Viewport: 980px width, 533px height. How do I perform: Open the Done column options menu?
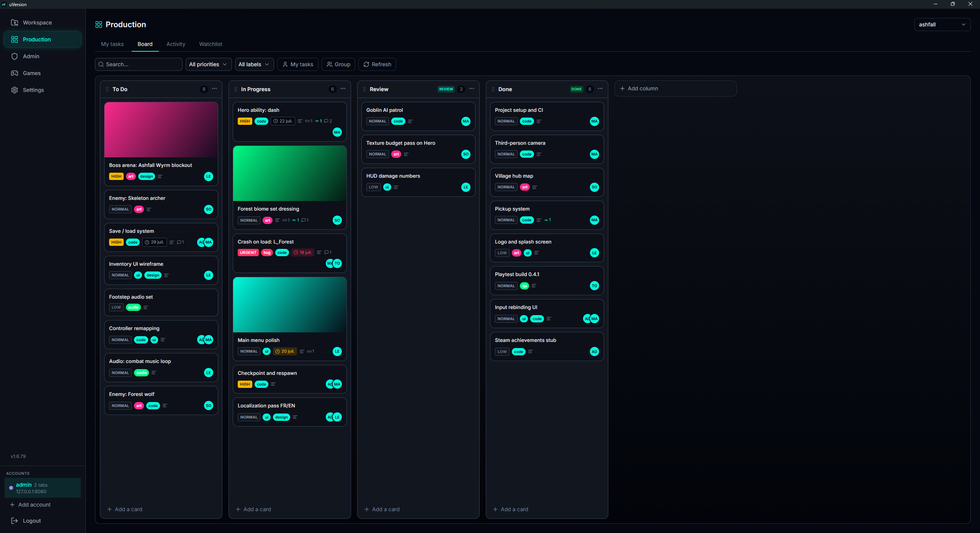coord(600,89)
